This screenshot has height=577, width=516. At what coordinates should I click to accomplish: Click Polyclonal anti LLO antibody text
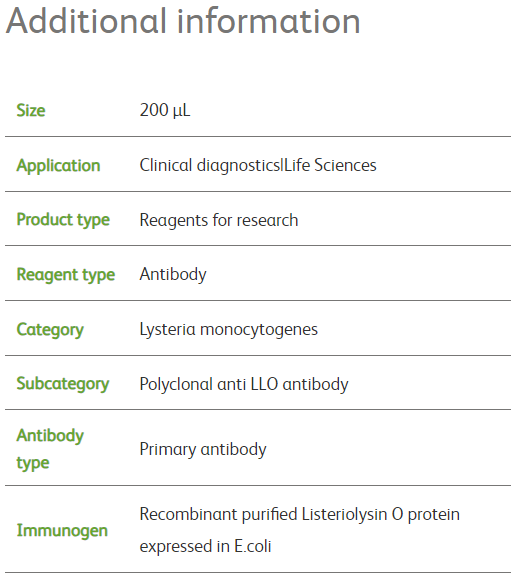coord(244,384)
